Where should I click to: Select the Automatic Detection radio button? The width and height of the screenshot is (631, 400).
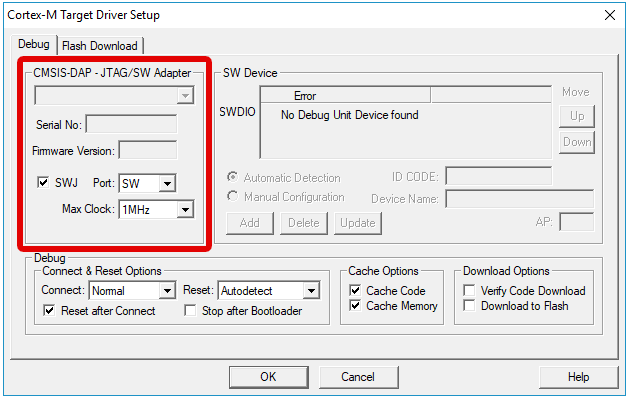[233, 178]
